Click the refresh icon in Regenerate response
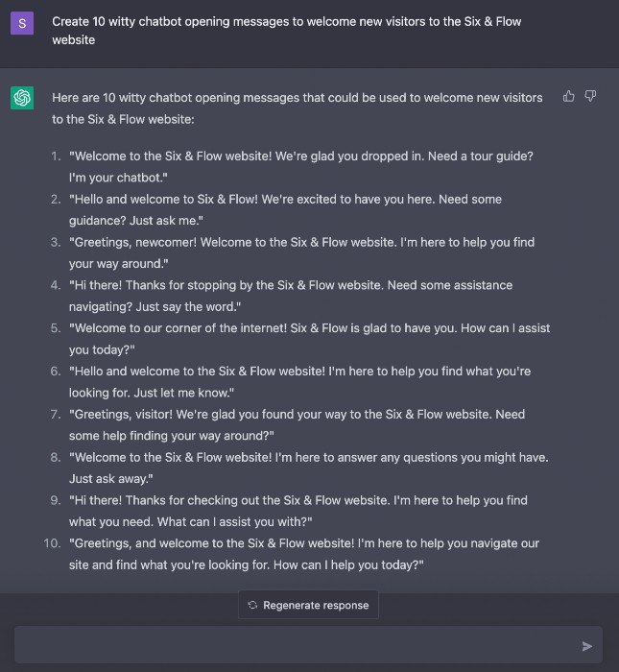The height and width of the screenshot is (672, 619). [252, 605]
